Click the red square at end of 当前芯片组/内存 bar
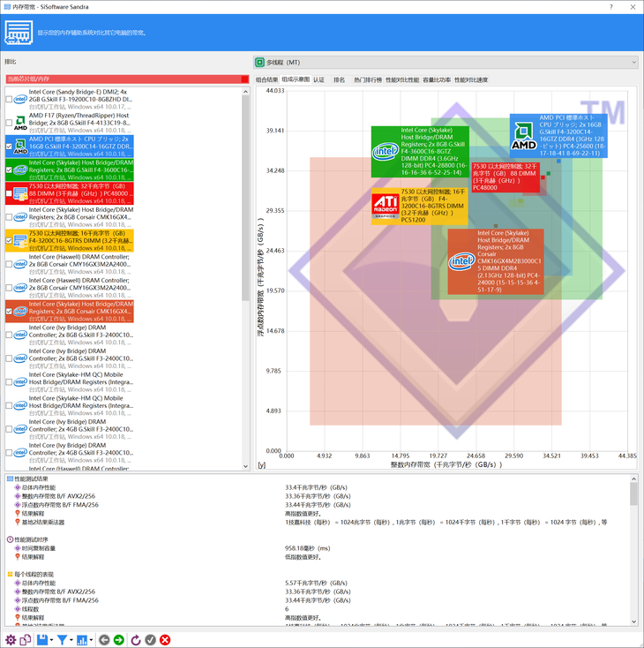The image size is (644, 648). pos(245,79)
